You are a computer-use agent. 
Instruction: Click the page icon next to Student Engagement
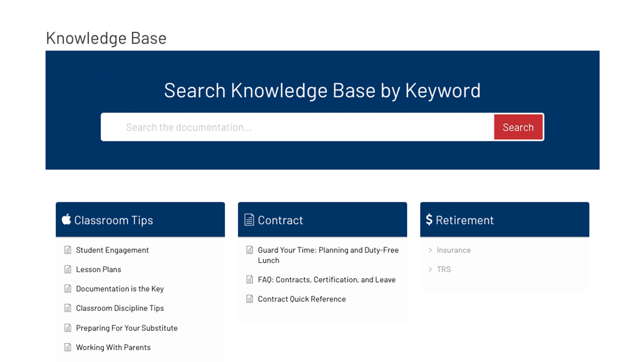tap(68, 250)
